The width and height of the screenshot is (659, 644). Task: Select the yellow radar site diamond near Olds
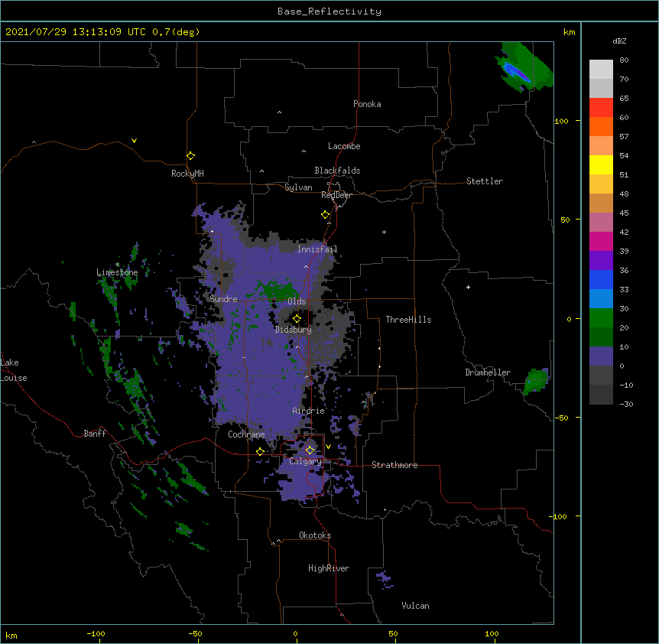click(x=297, y=319)
